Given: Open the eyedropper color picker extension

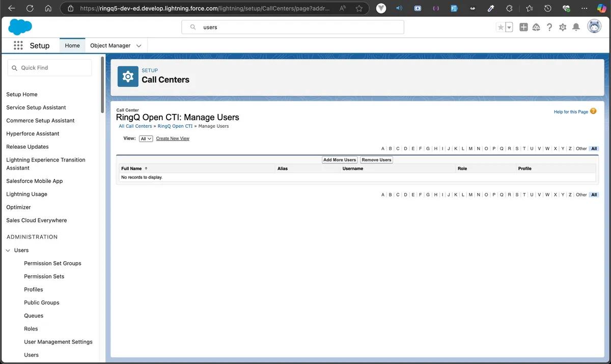Looking at the screenshot, I should click(x=491, y=8).
